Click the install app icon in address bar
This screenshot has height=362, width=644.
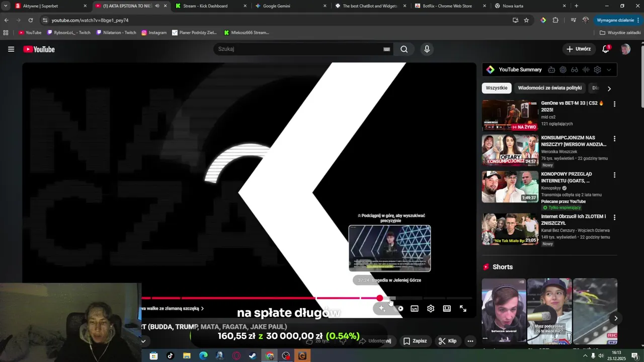[515, 20]
